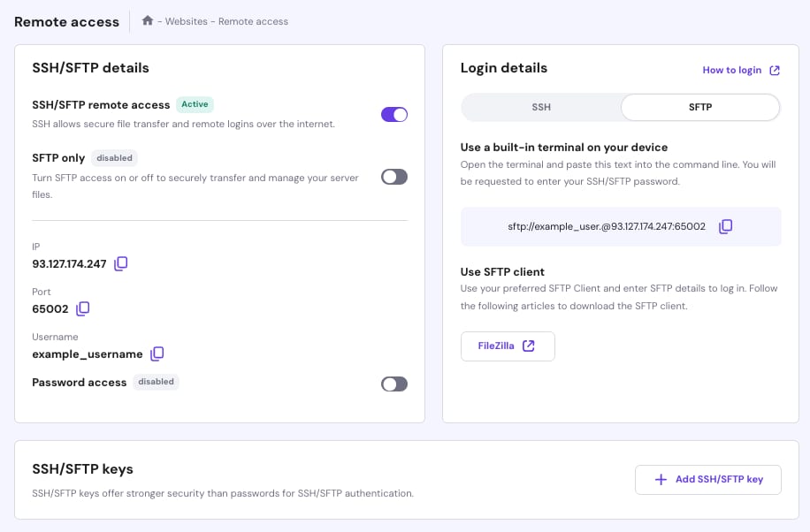Click the FileZilla external link icon
This screenshot has width=810, height=532.
[x=529, y=346]
